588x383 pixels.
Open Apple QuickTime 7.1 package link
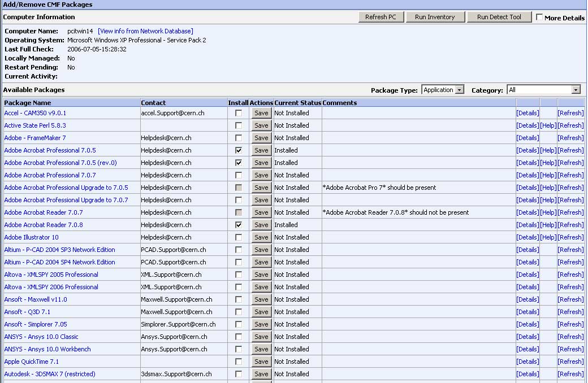[x=32, y=362]
